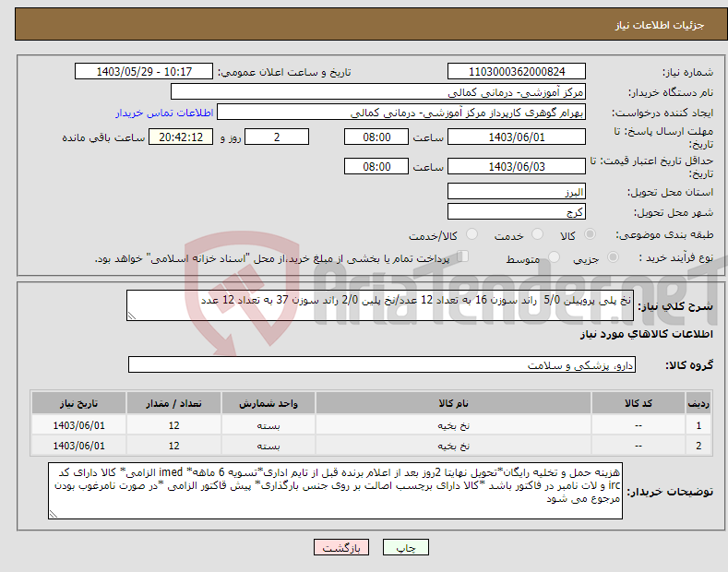The image size is (728, 572).
Task: Click the remaining days field showing 2
Action: [x=277, y=137]
